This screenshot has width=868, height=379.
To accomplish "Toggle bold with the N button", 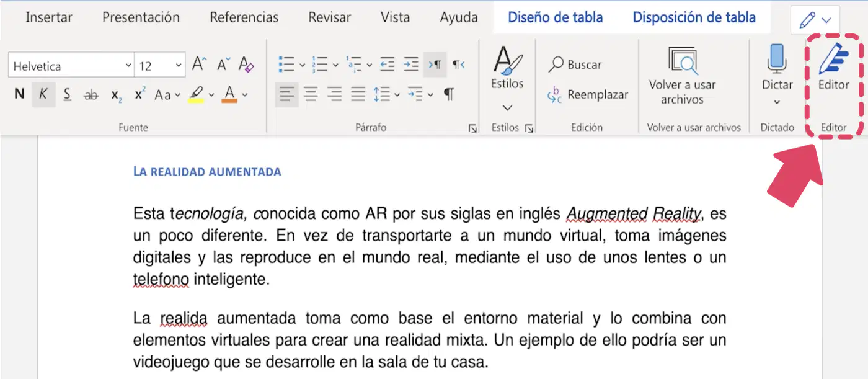I will point(19,94).
